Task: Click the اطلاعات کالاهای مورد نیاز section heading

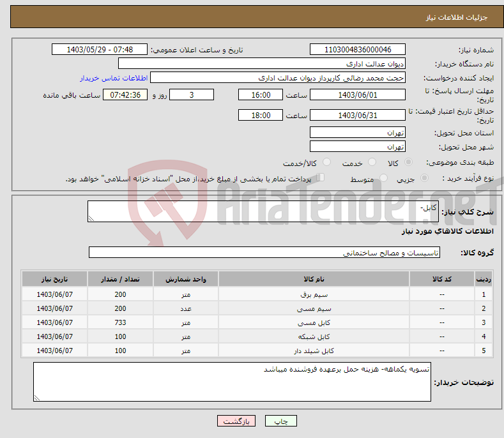Action: click(x=447, y=231)
